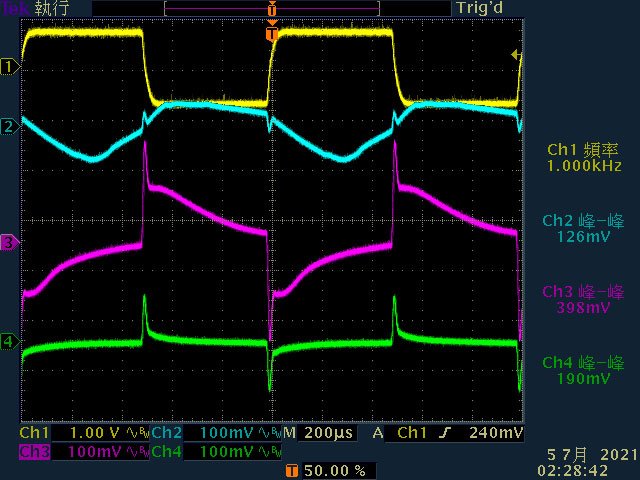The image size is (640, 480).
Task: Select the channel 1 ground marker
Action: (9, 67)
